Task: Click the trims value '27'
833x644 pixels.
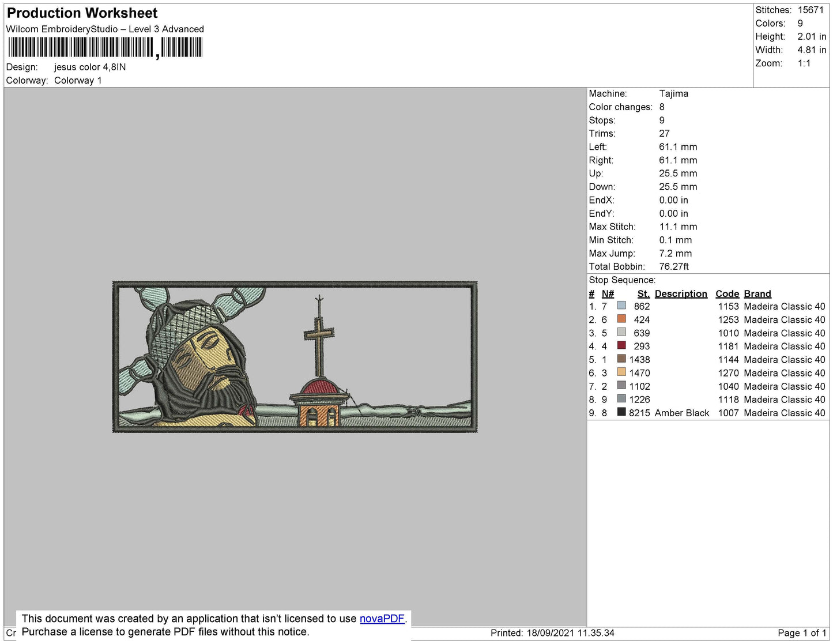Action: (x=664, y=133)
